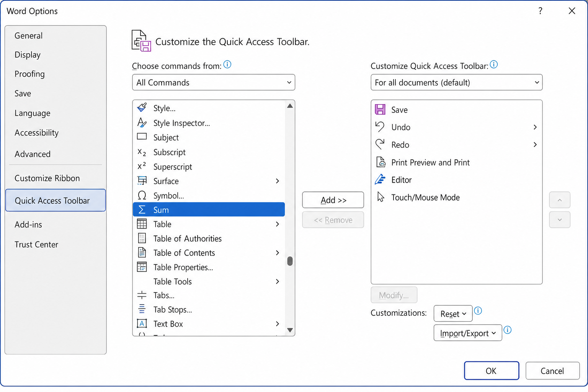Expand the Undo split arrow
The width and height of the screenshot is (588, 392).
[535, 127]
